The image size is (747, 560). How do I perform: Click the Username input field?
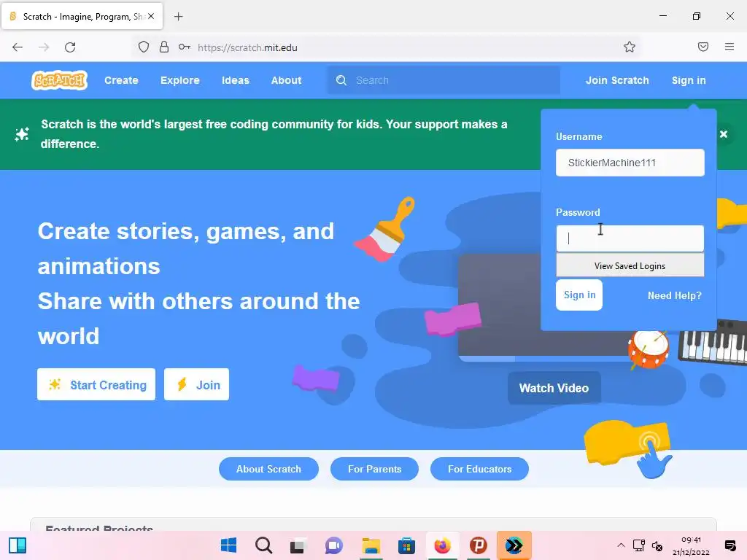(x=630, y=163)
